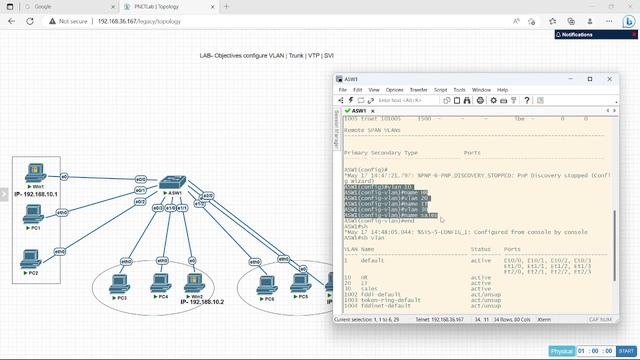Screen dimensions: 640x360
Task: Click the browser Read aloud icon
Action: click(x=516, y=21)
